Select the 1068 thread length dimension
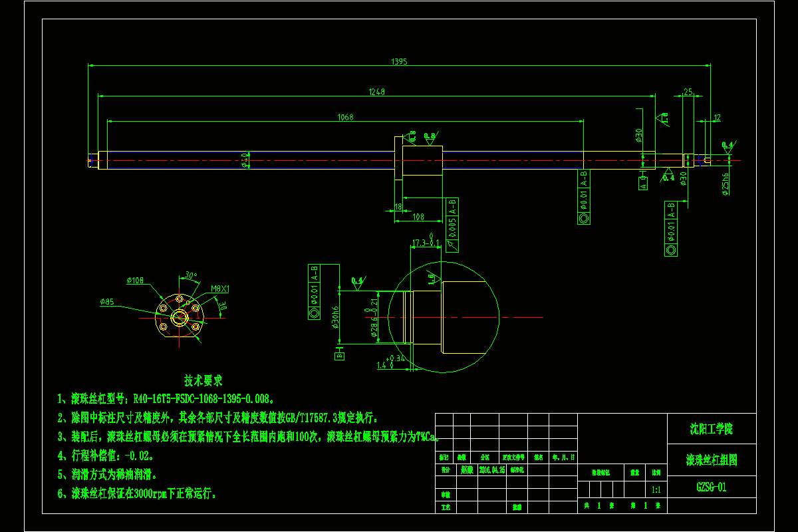Screen dimensions: 798x532 [345, 117]
